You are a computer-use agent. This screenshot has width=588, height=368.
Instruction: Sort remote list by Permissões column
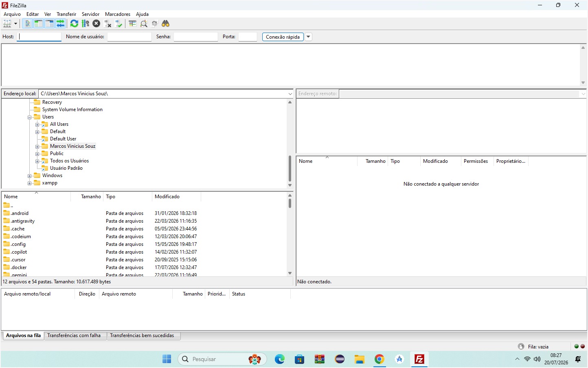pos(477,161)
